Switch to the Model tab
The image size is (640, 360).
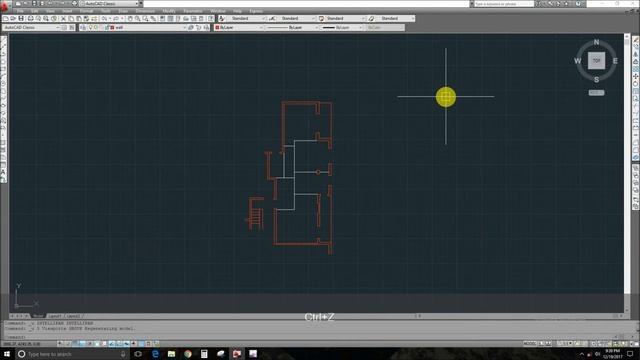pos(38,316)
